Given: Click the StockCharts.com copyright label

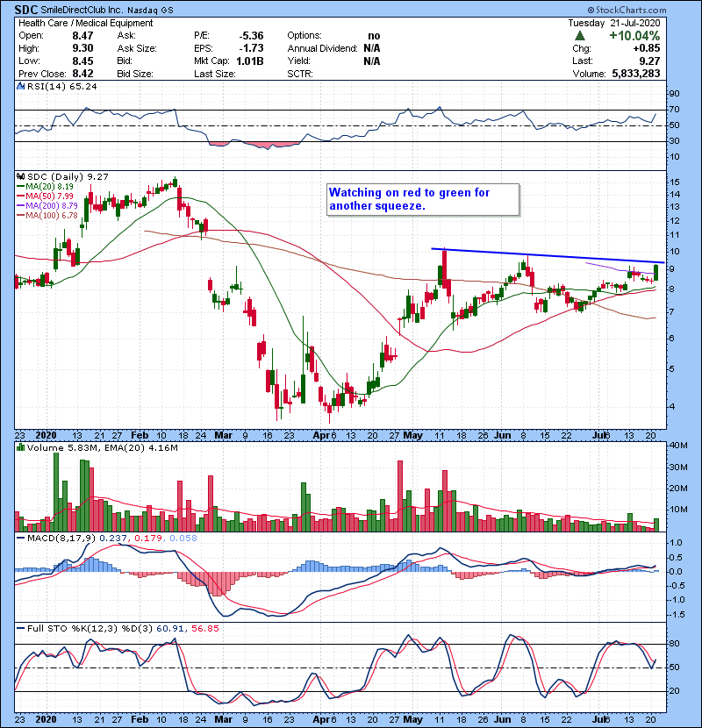Looking at the screenshot, I should pos(627,10).
